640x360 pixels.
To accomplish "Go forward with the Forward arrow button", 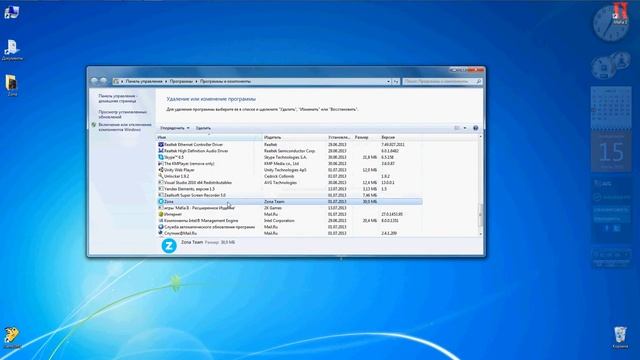I will pos(104,81).
